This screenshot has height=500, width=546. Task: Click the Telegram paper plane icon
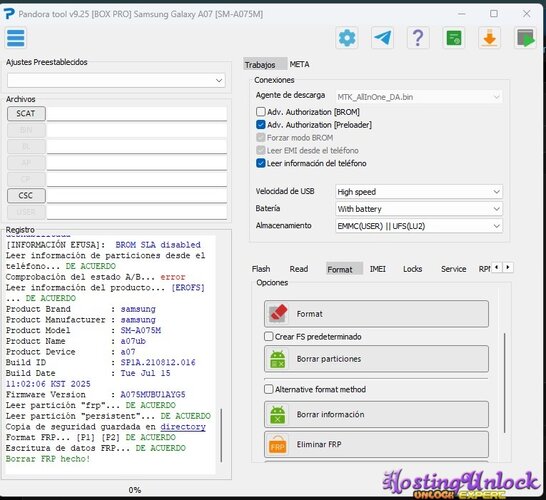382,38
